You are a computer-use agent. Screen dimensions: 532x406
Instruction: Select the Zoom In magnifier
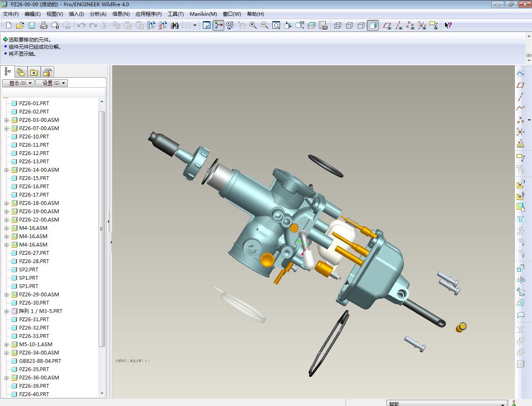click(x=253, y=25)
